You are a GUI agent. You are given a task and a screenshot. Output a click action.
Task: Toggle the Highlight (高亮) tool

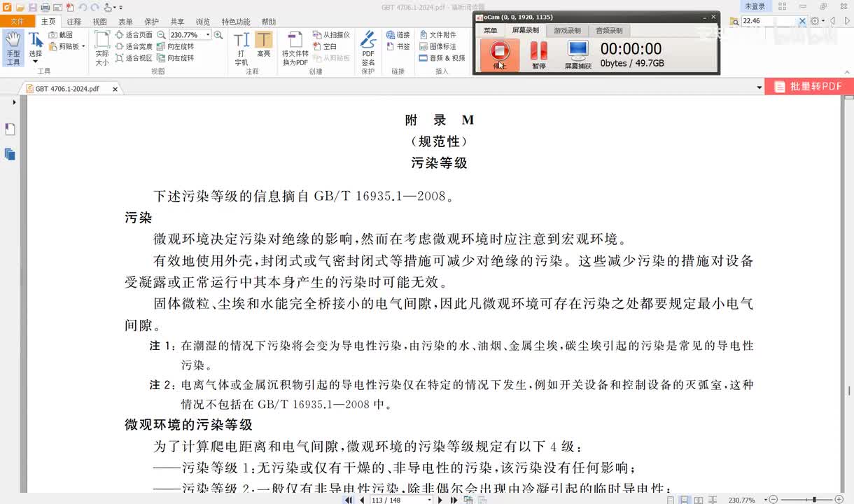[263, 45]
